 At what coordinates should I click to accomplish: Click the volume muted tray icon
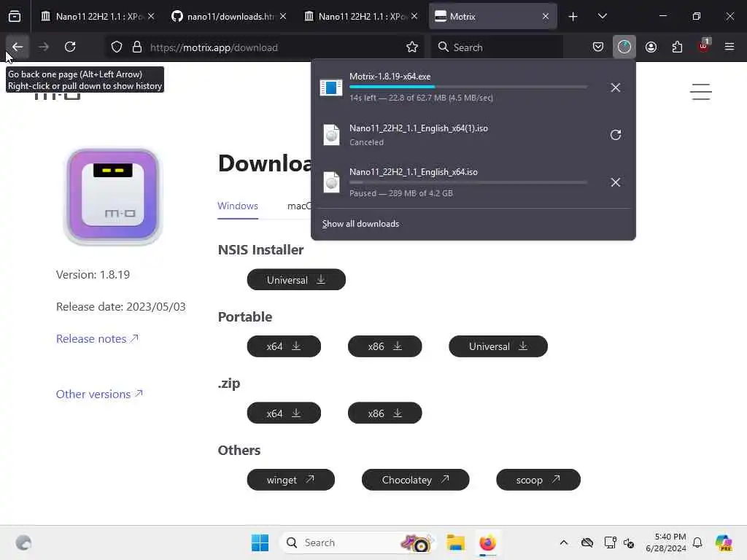click(629, 542)
